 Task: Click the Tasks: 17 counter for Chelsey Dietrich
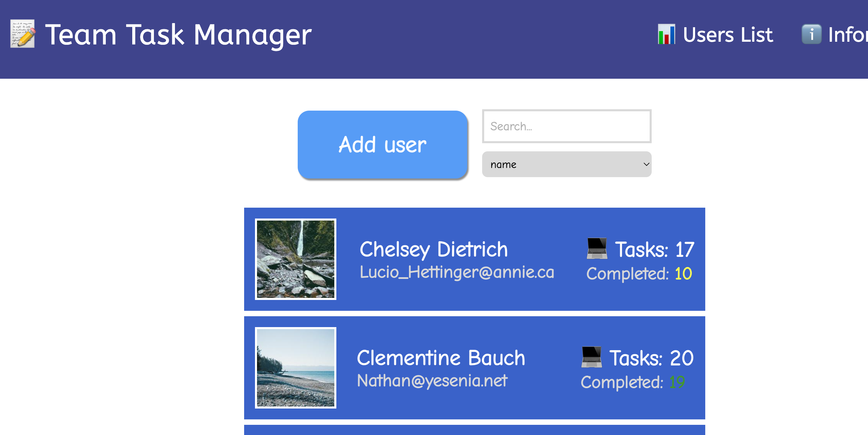[654, 249]
